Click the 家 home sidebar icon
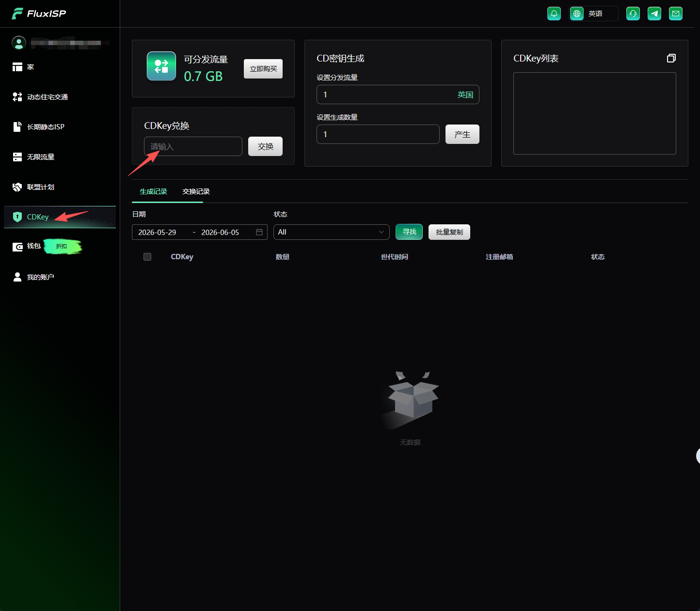This screenshot has height=611, width=700. pos(17,67)
